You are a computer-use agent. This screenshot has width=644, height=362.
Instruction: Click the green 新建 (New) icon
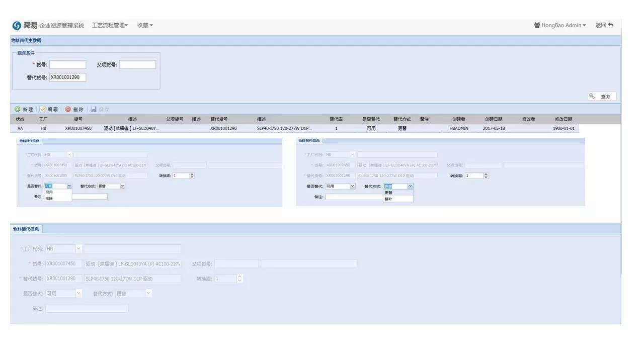click(x=17, y=109)
